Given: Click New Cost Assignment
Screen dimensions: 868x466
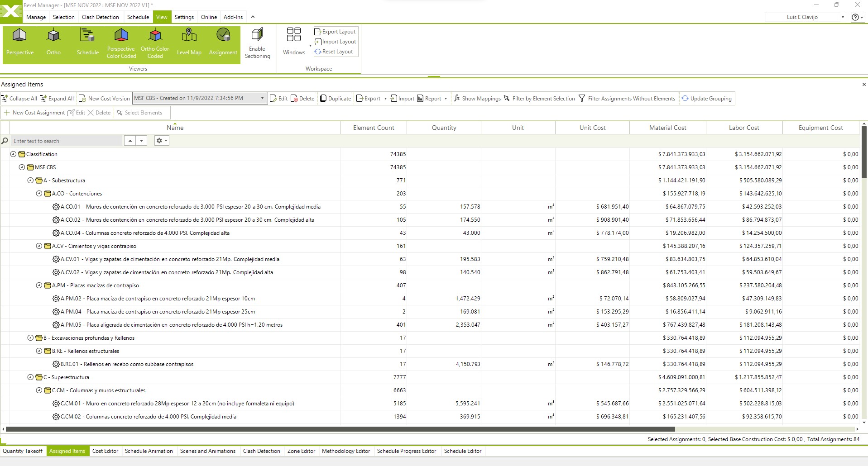Looking at the screenshot, I should click(34, 113).
